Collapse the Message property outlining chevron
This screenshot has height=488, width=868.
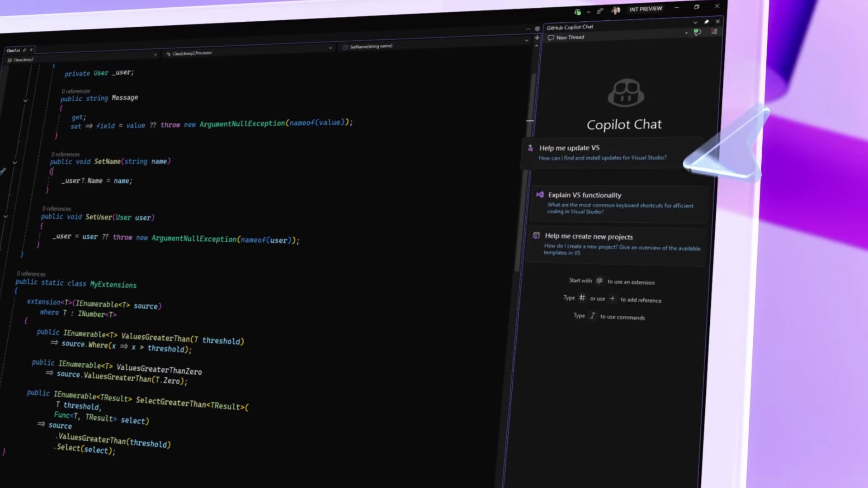click(x=25, y=100)
